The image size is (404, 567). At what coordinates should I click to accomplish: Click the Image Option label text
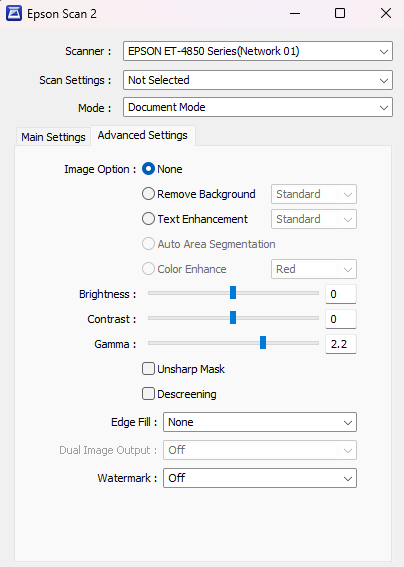click(100, 169)
